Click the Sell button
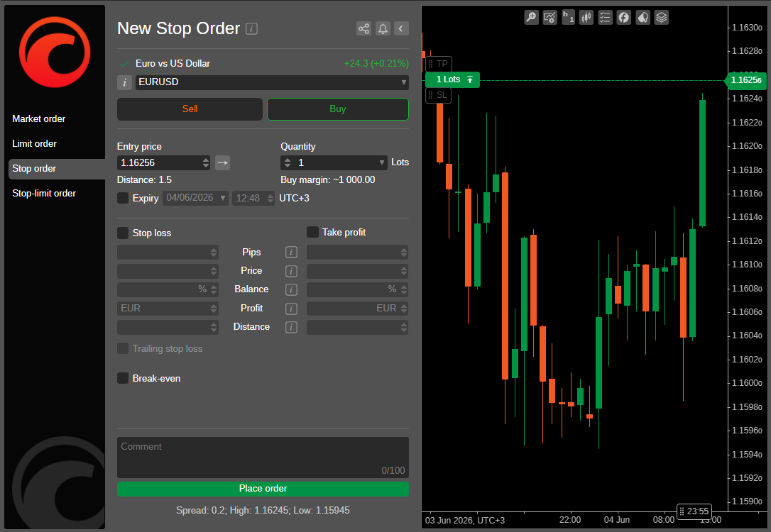 click(x=190, y=109)
